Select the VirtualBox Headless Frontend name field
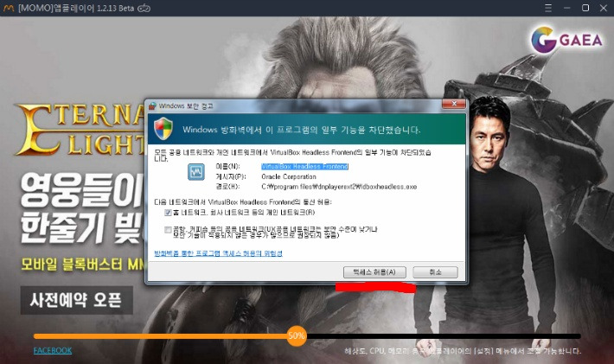The height and width of the screenshot is (364, 614). [x=304, y=166]
